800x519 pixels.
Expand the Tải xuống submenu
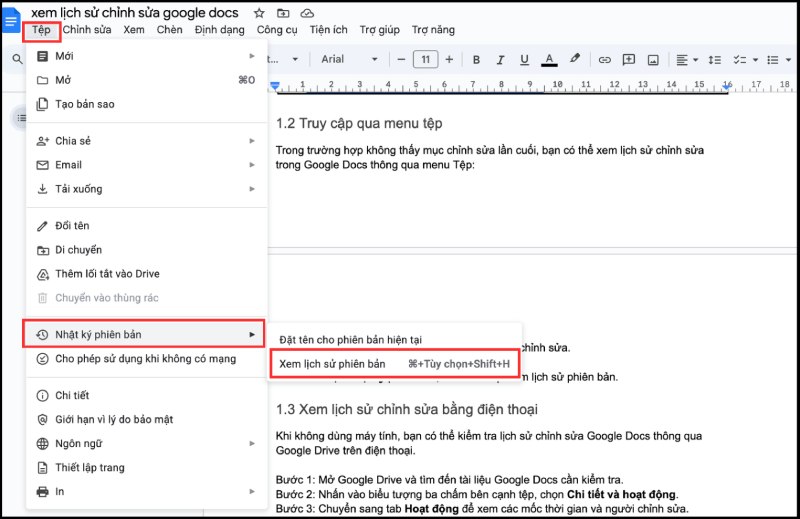coord(147,189)
